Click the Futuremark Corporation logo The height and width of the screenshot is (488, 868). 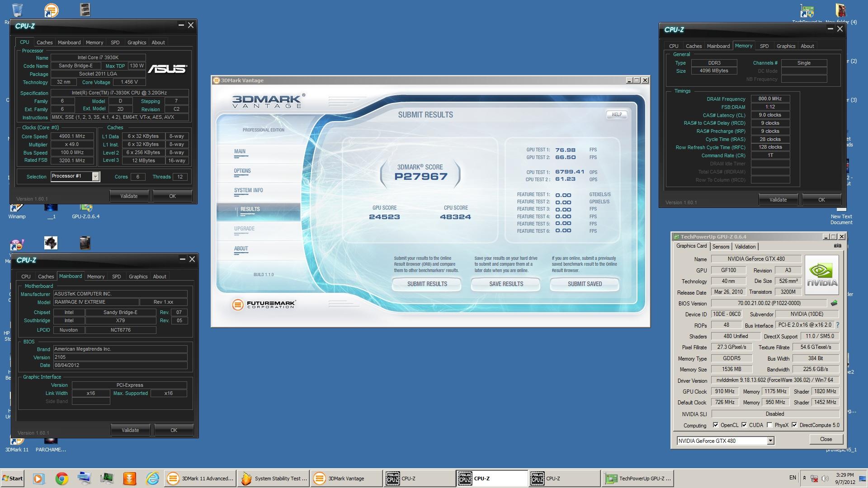(x=264, y=305)
